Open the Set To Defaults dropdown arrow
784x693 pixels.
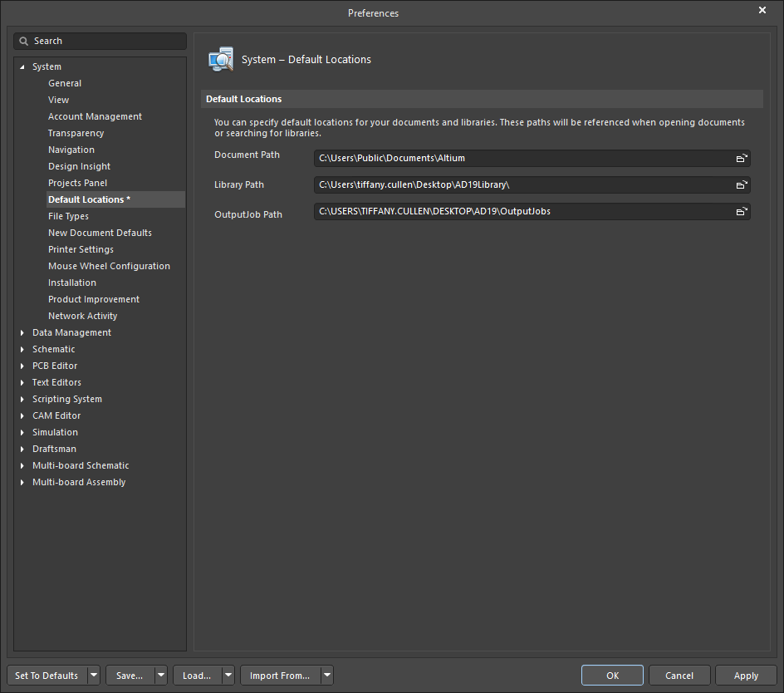pos(93,676)
